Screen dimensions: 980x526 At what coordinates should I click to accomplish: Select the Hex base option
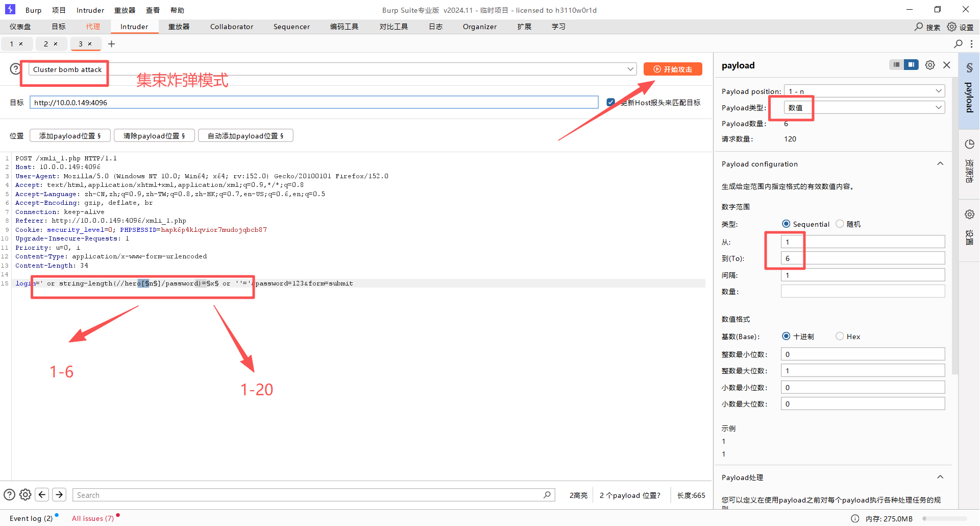pyautogui.click(x=840, y=337)
